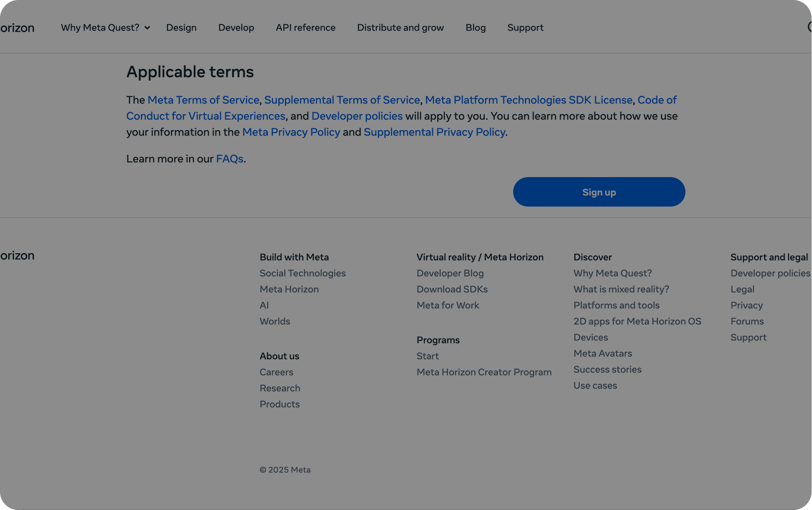Open the FAQs link
The width and height of the screenshot is (812, 510).
pos(230,159)
